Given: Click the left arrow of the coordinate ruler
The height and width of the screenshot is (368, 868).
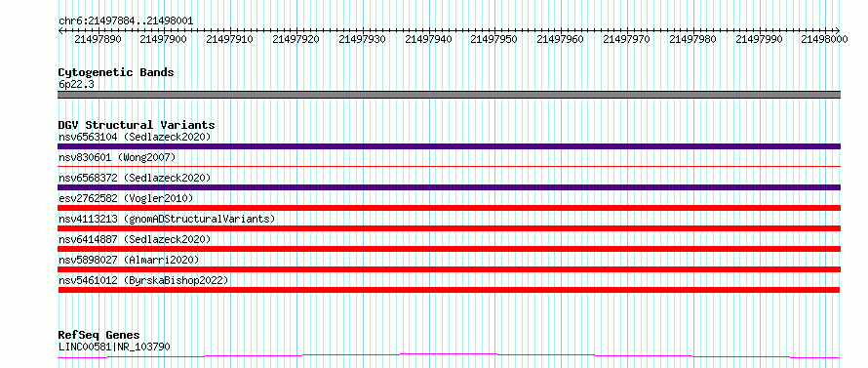Looking at the screenshot, I should (x=60, y=30).
